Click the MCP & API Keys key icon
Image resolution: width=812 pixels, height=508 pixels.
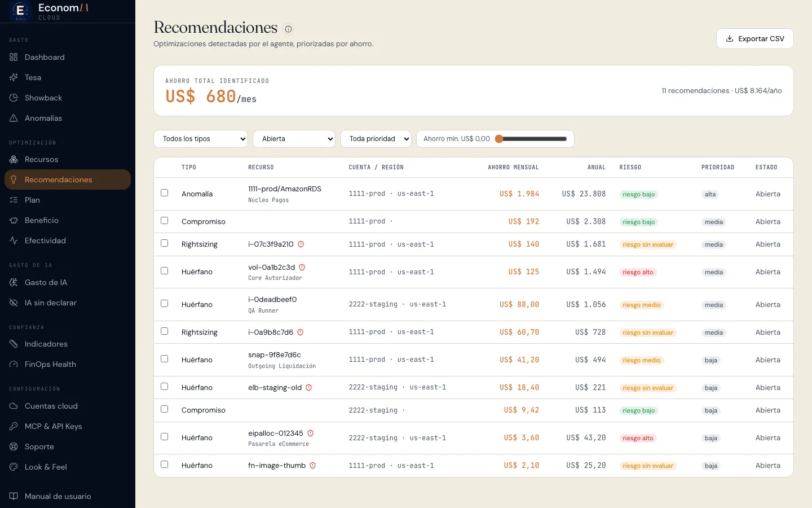click(14, 426)
